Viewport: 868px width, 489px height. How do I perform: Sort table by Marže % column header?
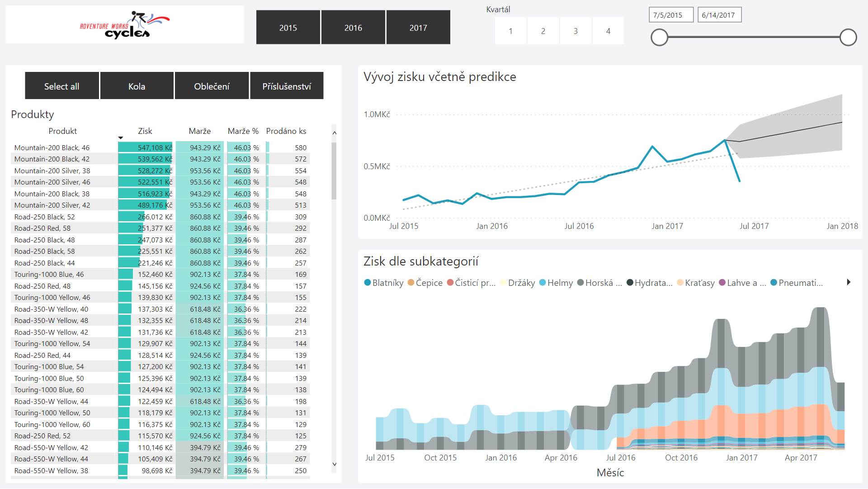(243, 131)
